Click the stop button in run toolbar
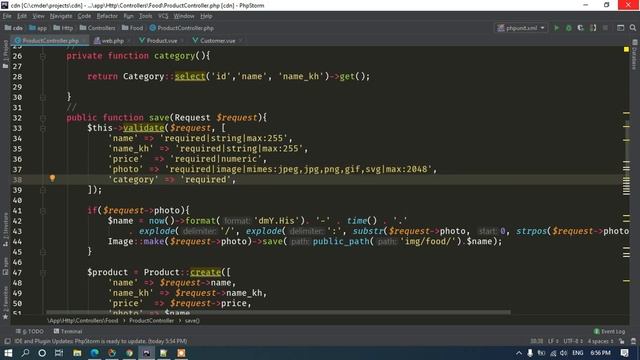Image resolution: width=640 pixels, height=360 pixels. coord(605,28)
